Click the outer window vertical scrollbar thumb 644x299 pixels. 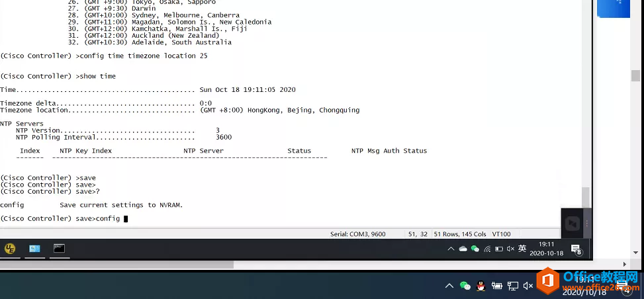pyautogui.click(x=635, y=75)
